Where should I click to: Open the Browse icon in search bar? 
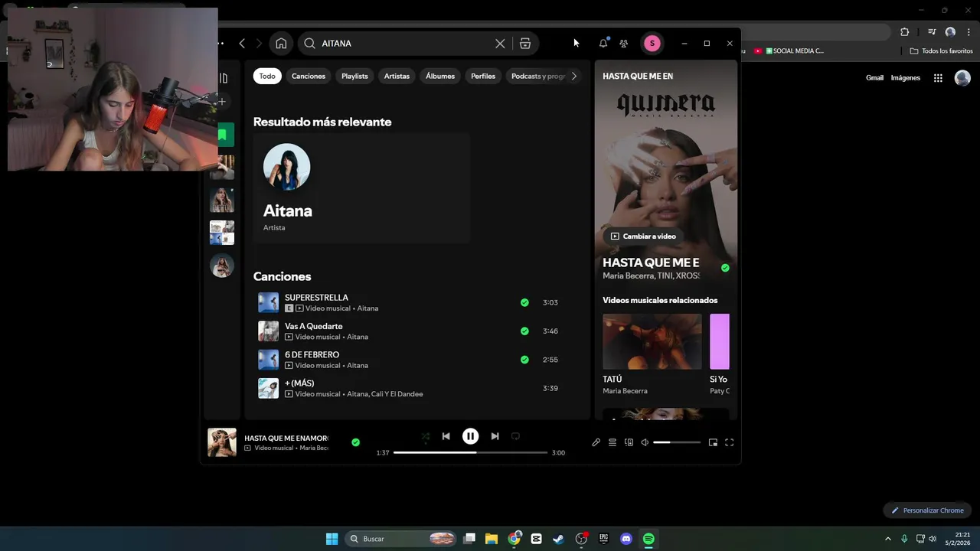tap(525, 44)
